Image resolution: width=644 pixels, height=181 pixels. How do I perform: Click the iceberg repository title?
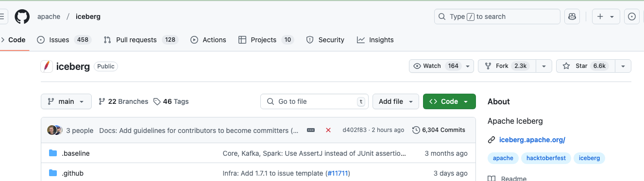[x=73, y=66]
